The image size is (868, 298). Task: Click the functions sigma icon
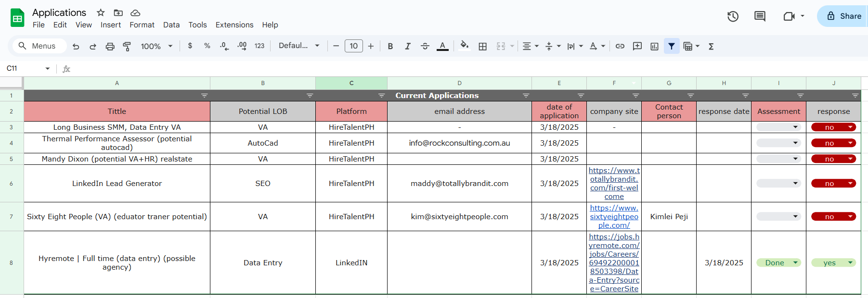click(x=711, y=46)
